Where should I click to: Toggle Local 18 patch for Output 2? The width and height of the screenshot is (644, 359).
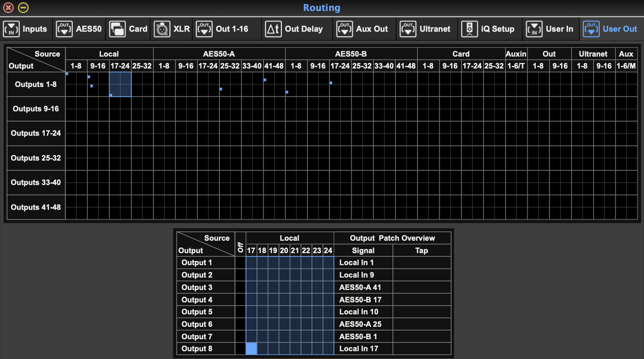[x=262, y=275]
